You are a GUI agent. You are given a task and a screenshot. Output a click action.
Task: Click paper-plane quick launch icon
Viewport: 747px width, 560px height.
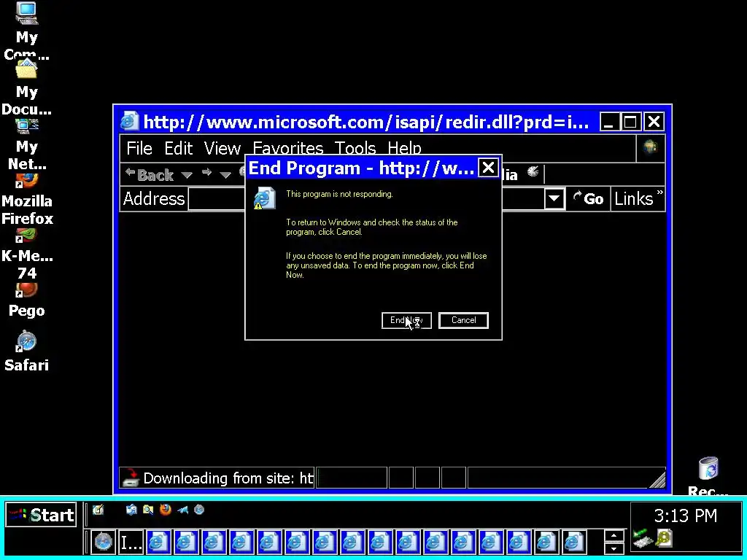tap(182, 510)
